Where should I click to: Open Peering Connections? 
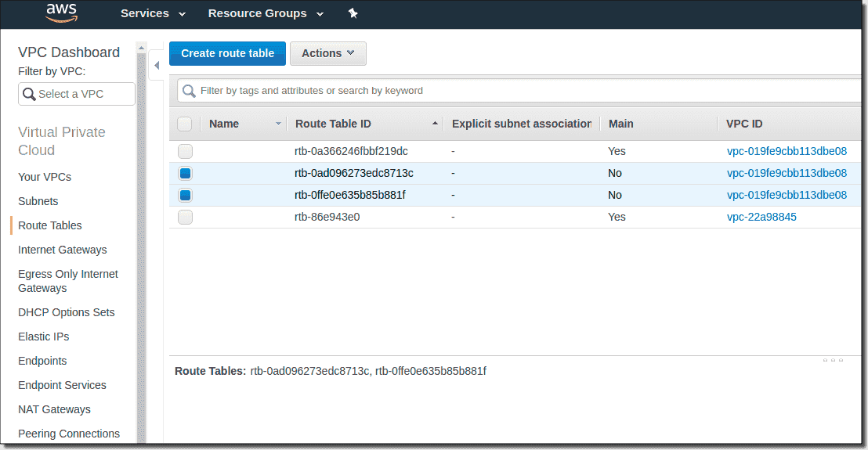point(69,434)
